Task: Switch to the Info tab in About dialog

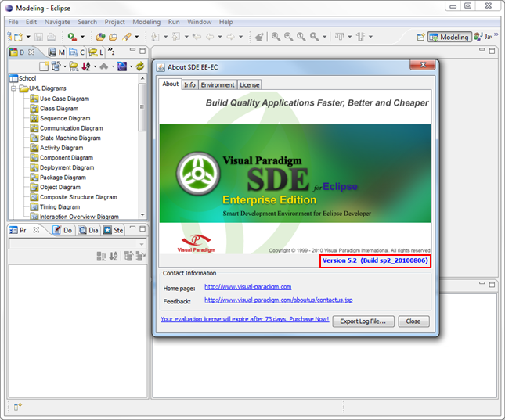Action: click(189, 84)
